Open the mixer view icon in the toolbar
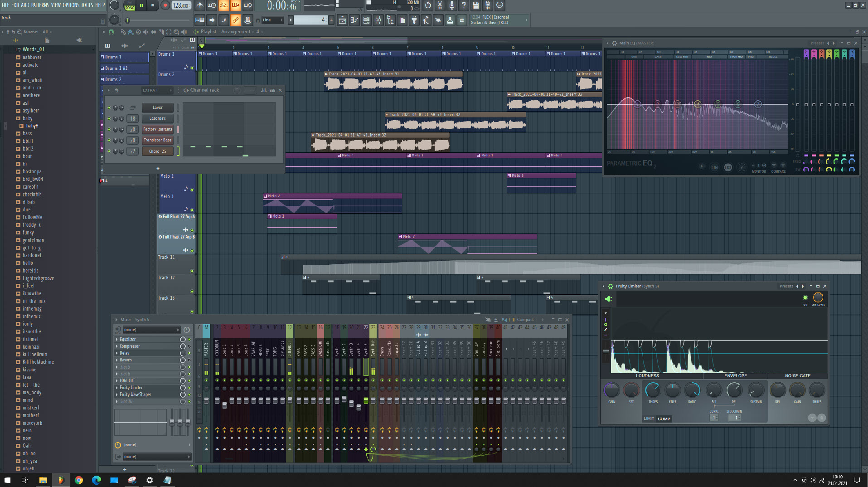Screen dimensions: 868x487 point(378,20)
